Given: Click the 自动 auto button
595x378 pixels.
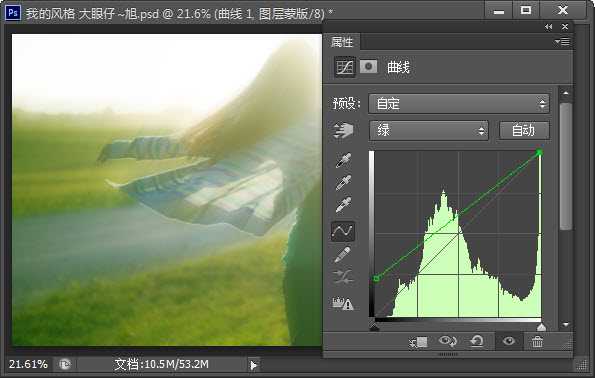Looking at the screenshot, I should point(524,131).
